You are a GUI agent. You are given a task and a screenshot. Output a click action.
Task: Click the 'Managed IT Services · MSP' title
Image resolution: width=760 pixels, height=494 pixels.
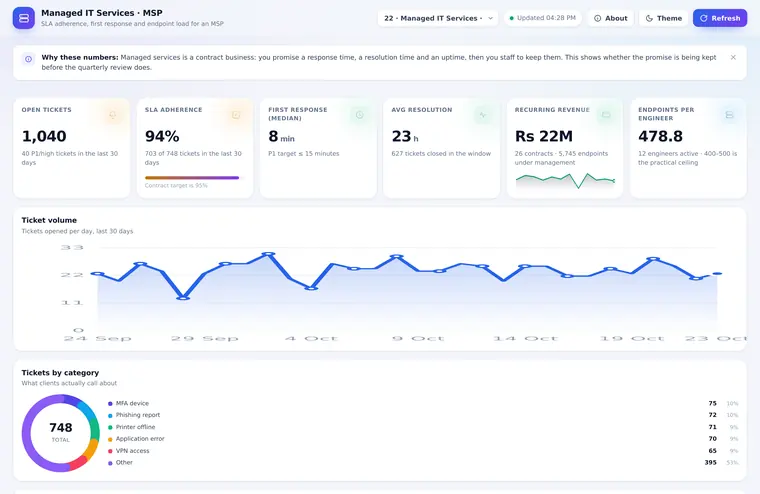pyautogui.click(x=102, y=13)
